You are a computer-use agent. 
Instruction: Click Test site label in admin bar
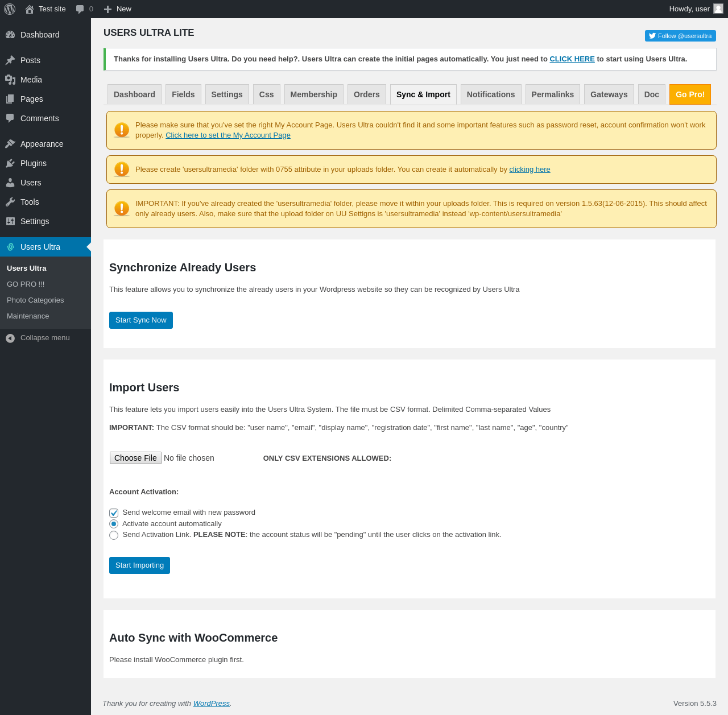(52, 9)
